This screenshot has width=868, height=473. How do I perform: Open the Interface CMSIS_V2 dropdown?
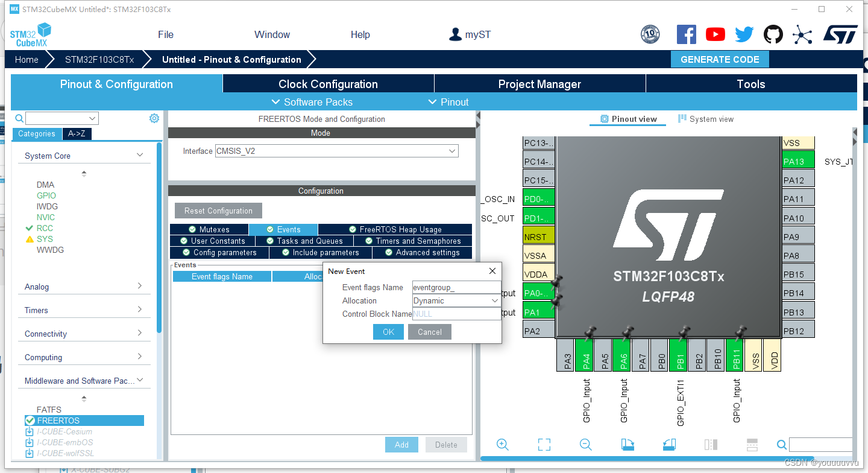click(337, 151)
